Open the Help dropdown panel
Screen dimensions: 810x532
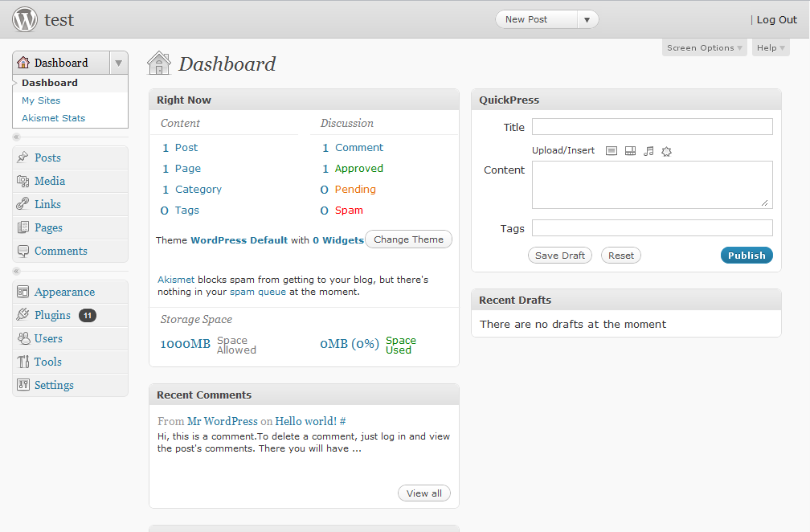click(771, 47)
